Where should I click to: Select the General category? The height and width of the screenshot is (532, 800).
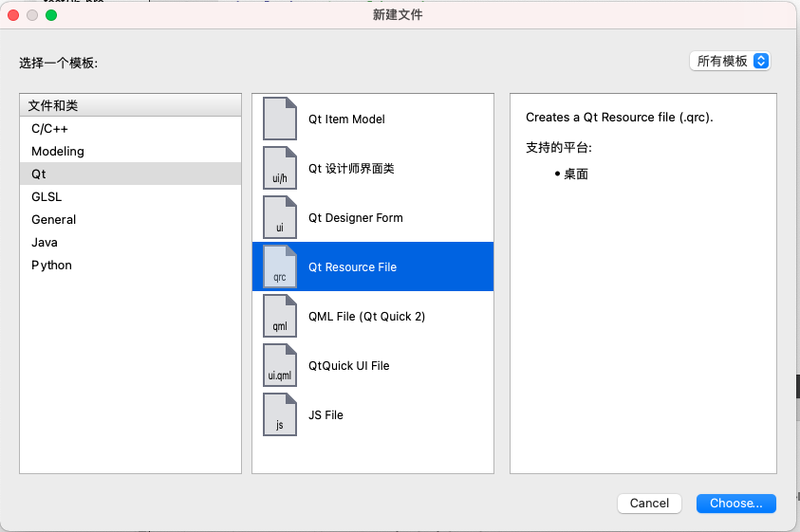pos(54,219)
